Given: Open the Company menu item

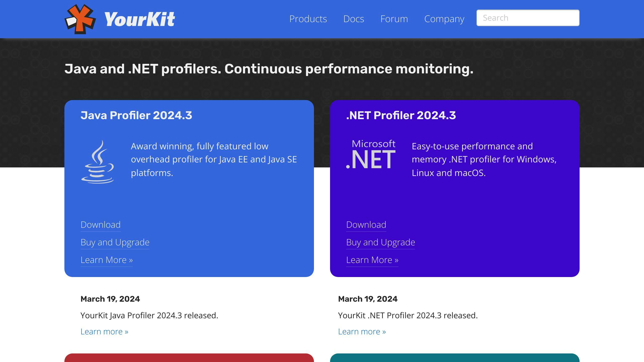Looking at the screenshot, I should click(444, 19).
